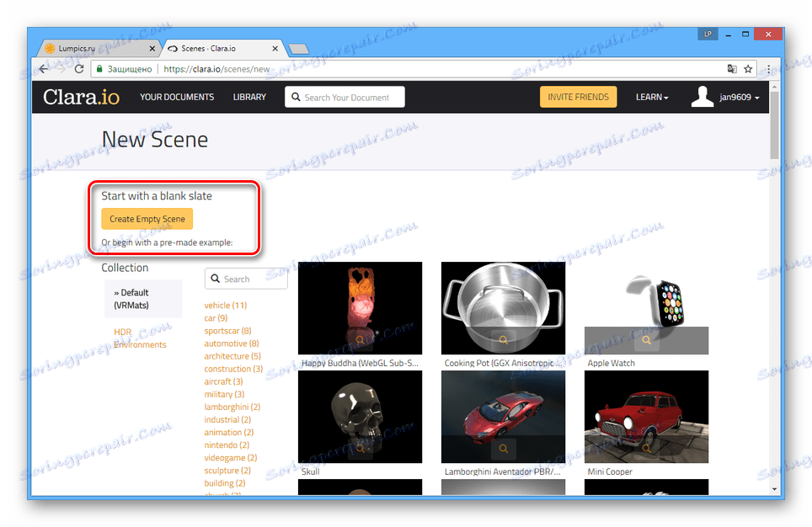Click the green secure padlock icon
The height and width of the screenshot is (527, 812).
point(99,69)
